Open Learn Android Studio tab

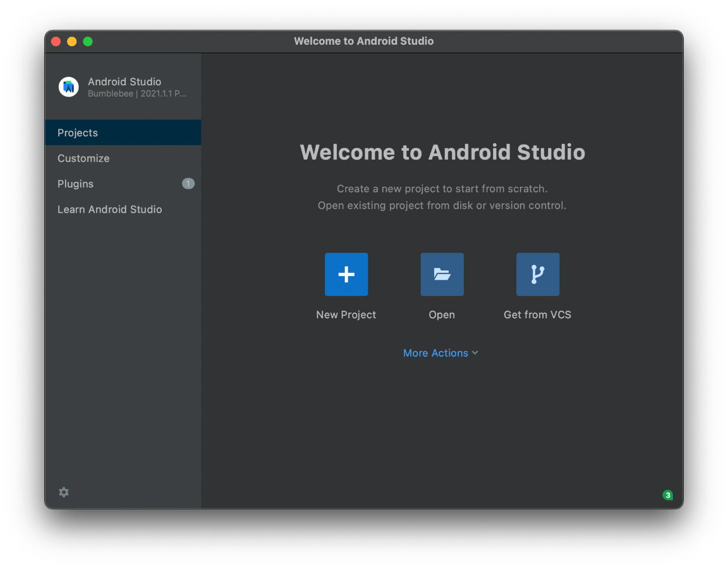(x=123, y=209)
